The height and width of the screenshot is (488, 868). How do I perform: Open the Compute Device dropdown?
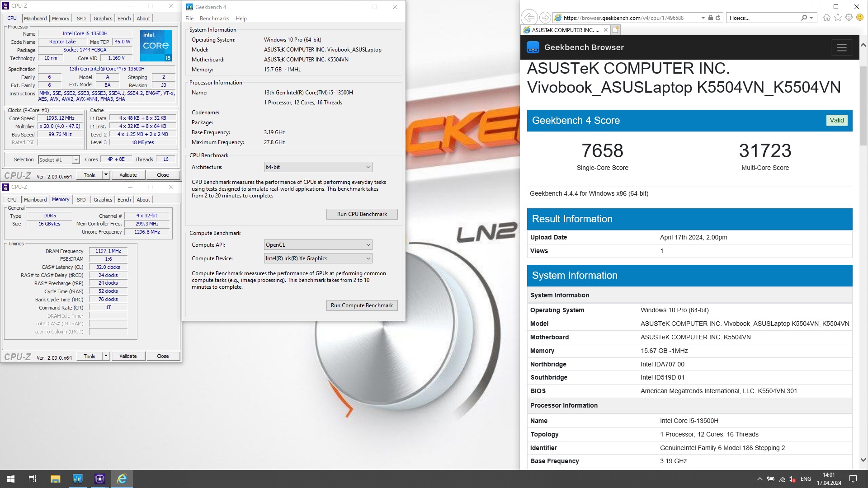(318, 258)
